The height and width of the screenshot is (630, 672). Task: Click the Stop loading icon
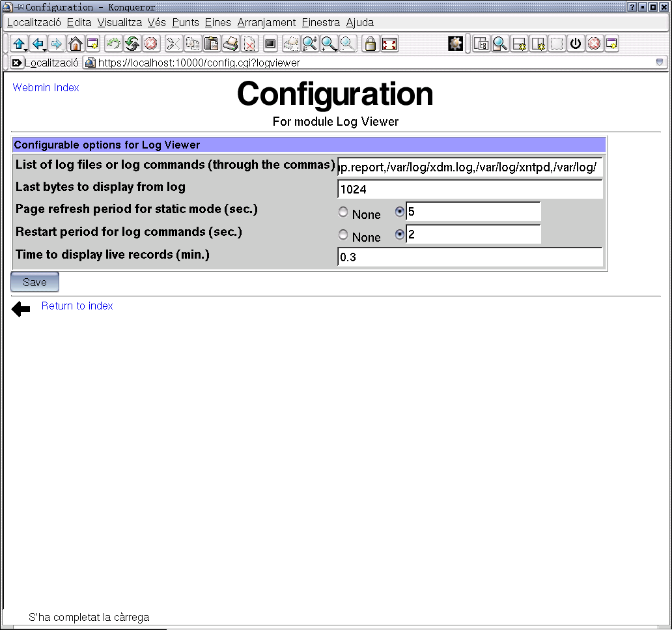click(151, 44)
